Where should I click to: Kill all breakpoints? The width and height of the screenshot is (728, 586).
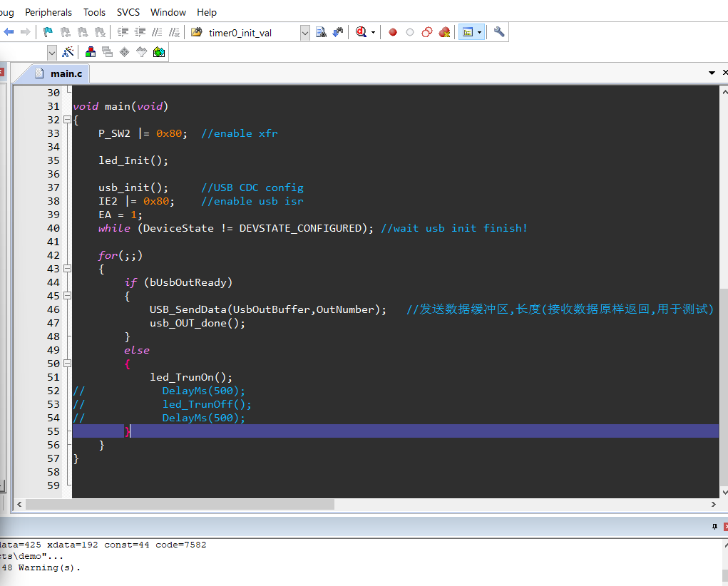(444, 32)
